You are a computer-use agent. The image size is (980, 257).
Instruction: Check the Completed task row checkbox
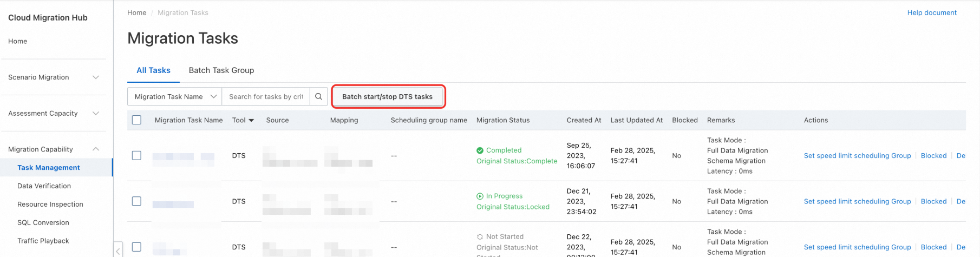pyautogui.click(x=136, y=155)
